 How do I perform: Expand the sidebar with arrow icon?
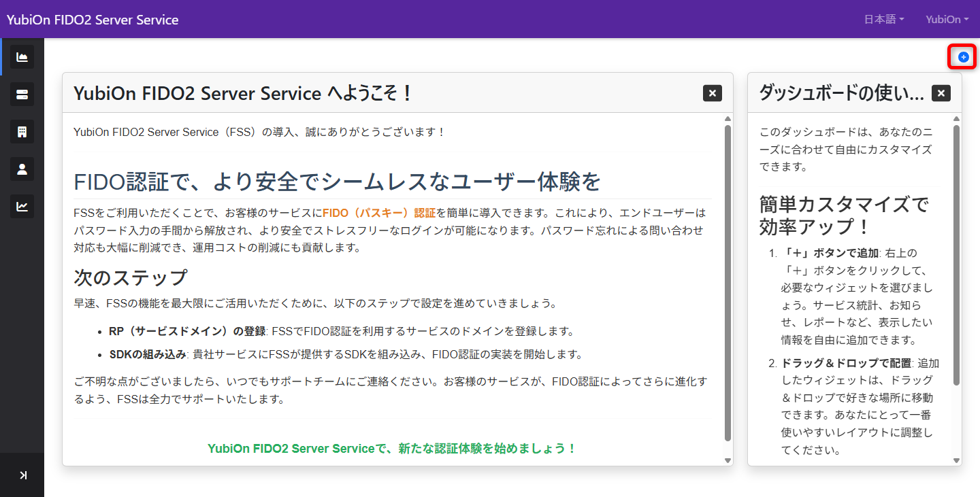pos(23,475)
